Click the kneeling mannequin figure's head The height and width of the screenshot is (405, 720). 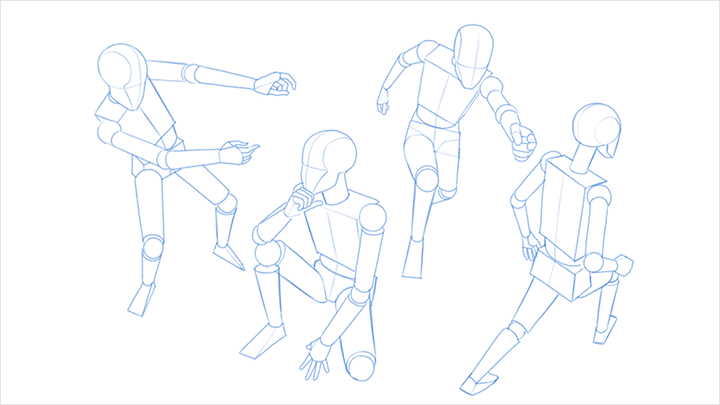(x=328, y=162)
